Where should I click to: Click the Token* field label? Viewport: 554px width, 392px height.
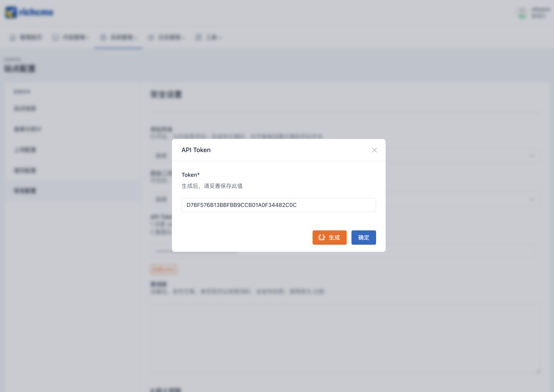click(x=190, y=175)
